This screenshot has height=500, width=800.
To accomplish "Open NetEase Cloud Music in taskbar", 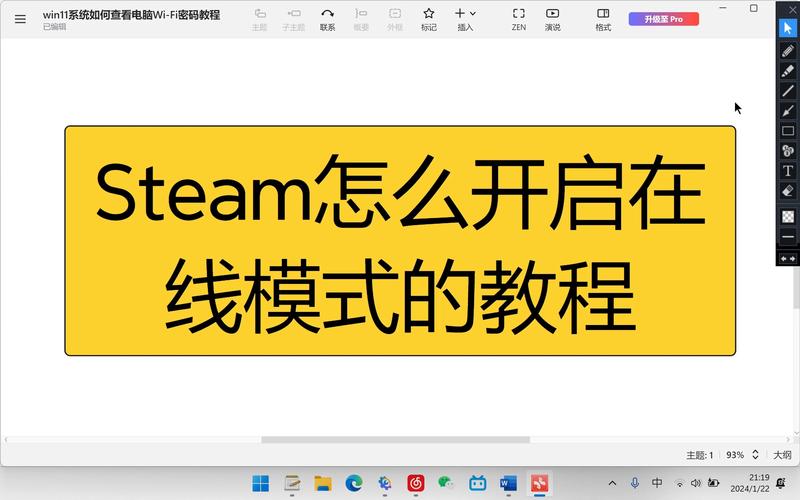I will coord(416,483).
